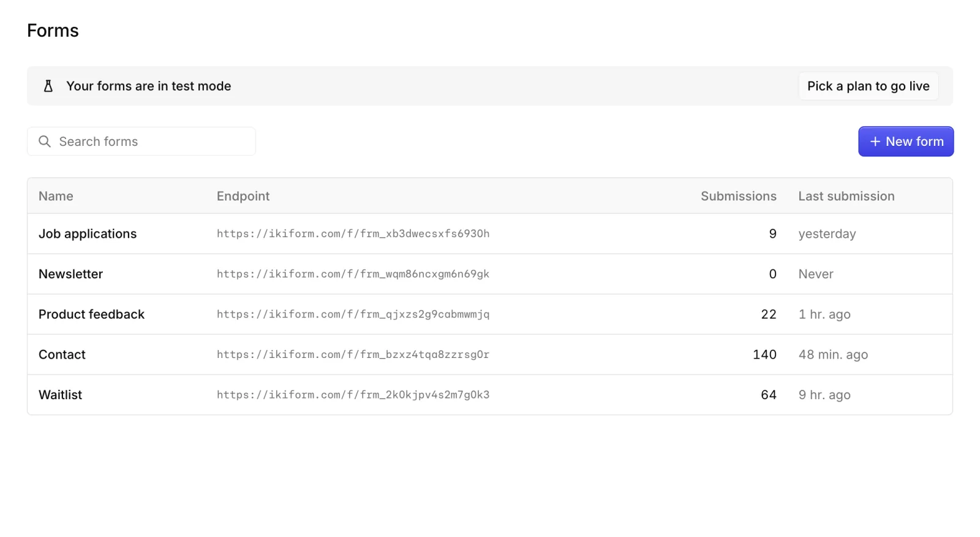
Task: Click the Submissions column header
Action: coord(739,196)
